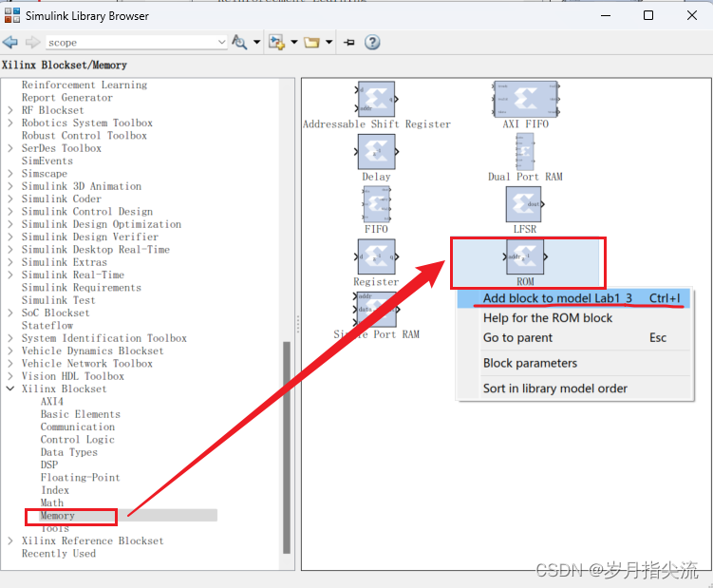Expand the RF Blockset node

tap(10, 110)
